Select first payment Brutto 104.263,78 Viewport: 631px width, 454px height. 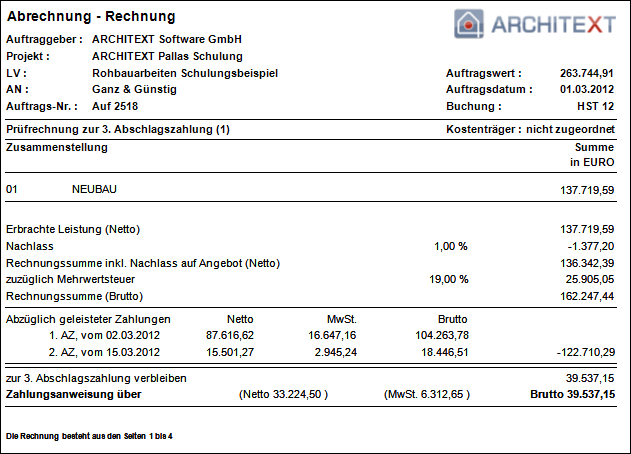[442, 335]
